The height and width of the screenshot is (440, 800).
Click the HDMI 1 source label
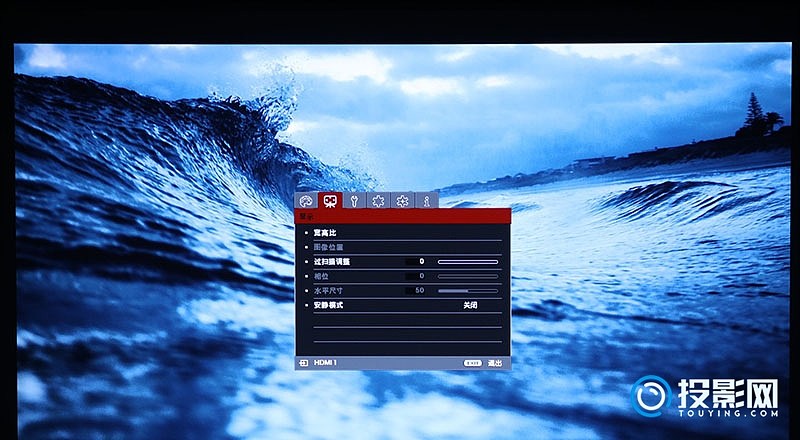tap(325, 363)
